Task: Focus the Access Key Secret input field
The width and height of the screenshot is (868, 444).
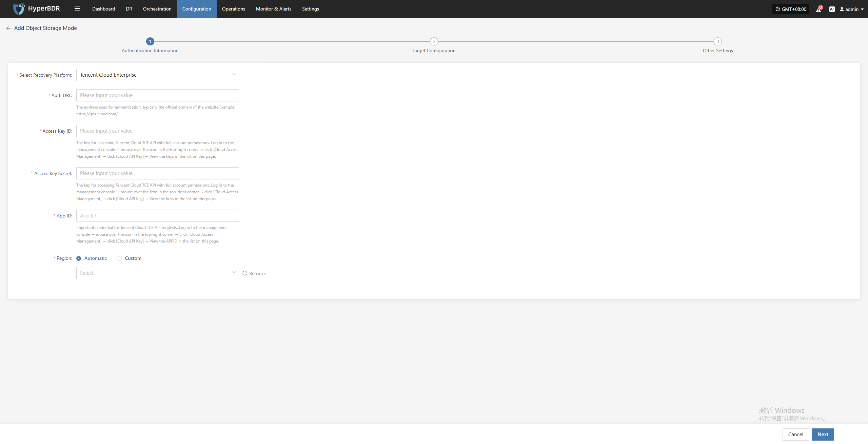Action: click(x=157, y=173)
